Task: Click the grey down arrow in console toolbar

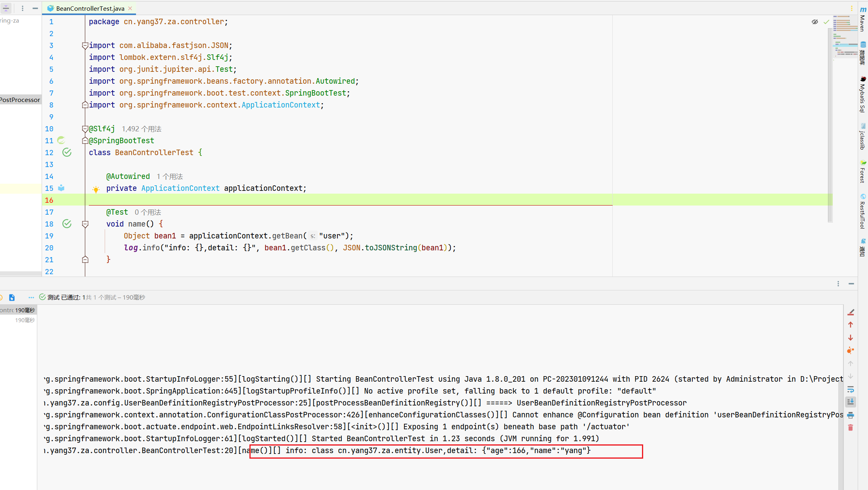Action: coord(851,376)
